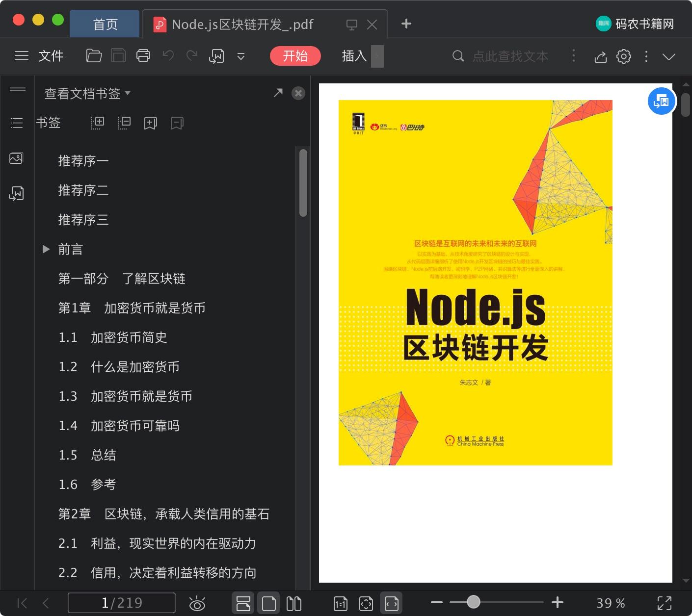Image resolution: width=692 pixels, height=616 pixels.
Task: Set actual size 1:1 zoom
Action: 340,604
